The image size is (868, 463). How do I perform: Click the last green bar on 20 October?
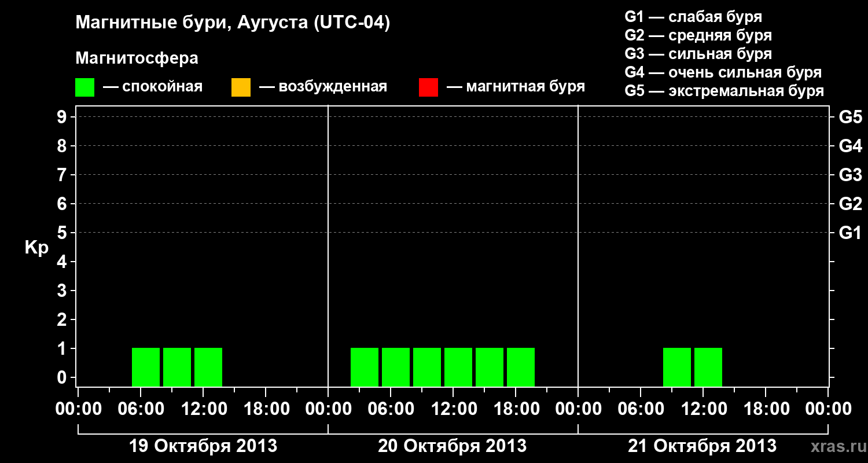[521, 367]
